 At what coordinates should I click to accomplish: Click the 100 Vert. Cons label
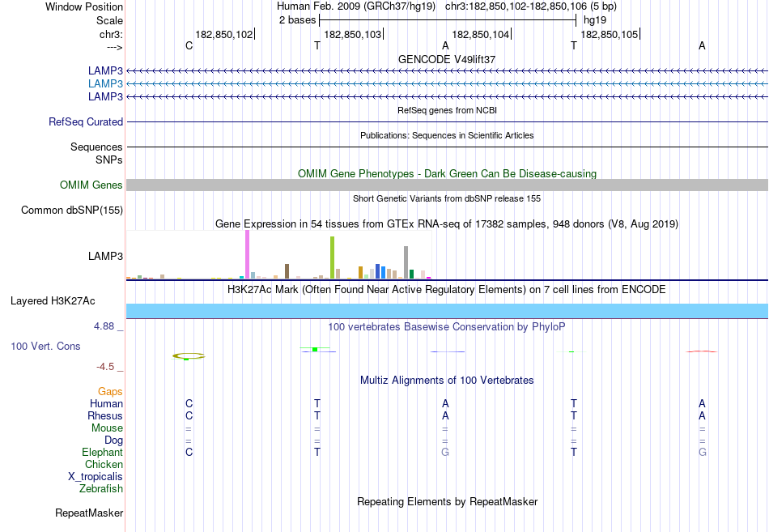(x=45, y=347)
